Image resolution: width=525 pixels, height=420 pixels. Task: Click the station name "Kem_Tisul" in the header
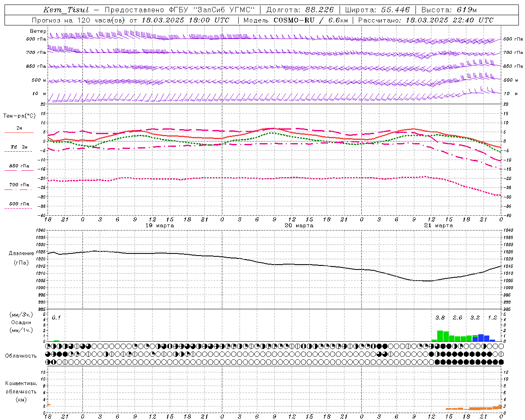(66, 10)
